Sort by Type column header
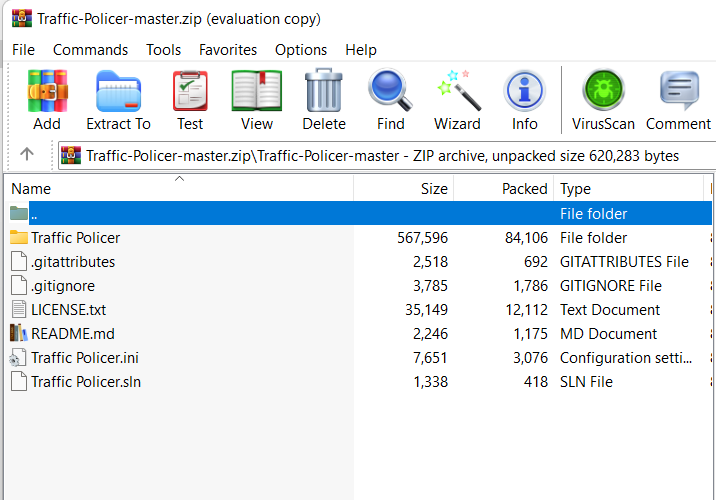716x500 pixels. coord(629,188)
